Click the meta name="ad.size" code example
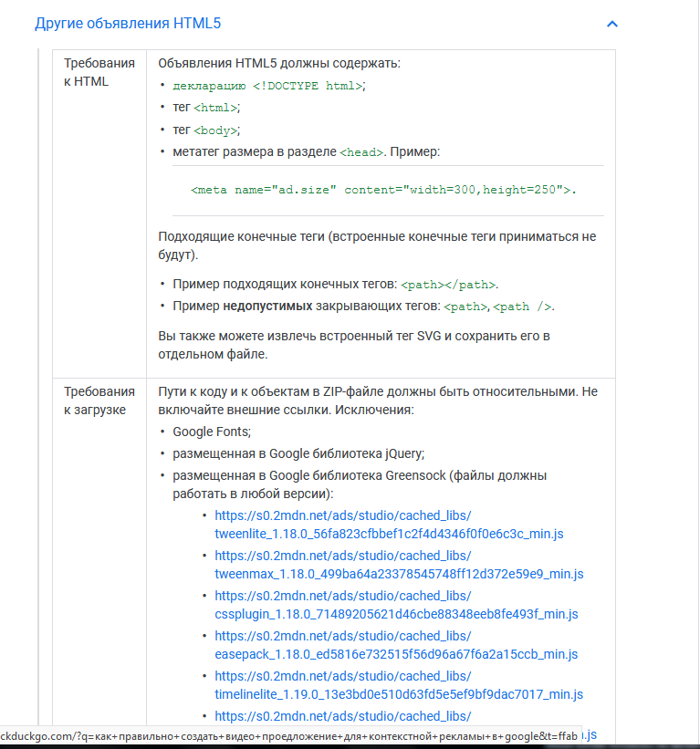This screenshot has width=700, height=749. click(383, 190)
